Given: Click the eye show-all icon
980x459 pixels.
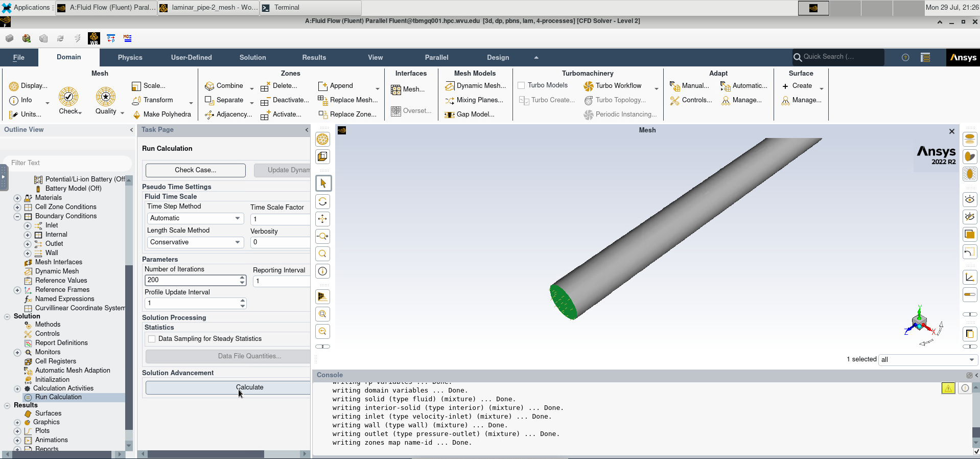Looking at the screenshot, I should point(970,199).
